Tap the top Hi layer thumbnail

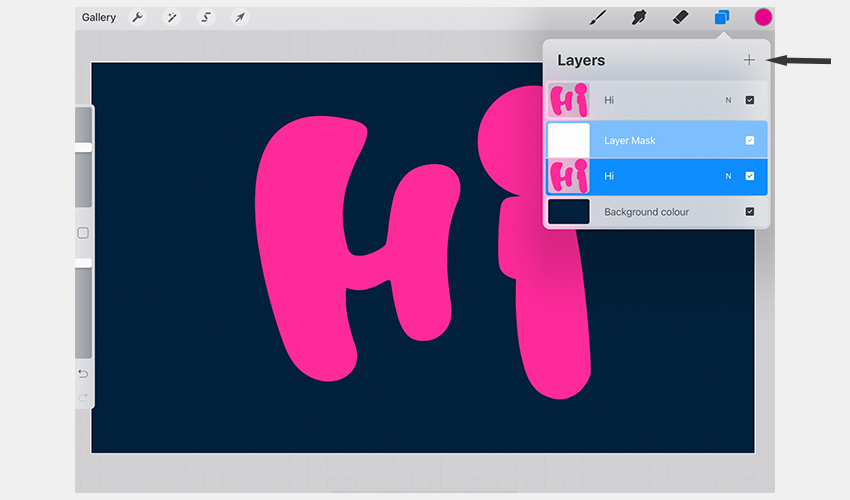(569, 100)
